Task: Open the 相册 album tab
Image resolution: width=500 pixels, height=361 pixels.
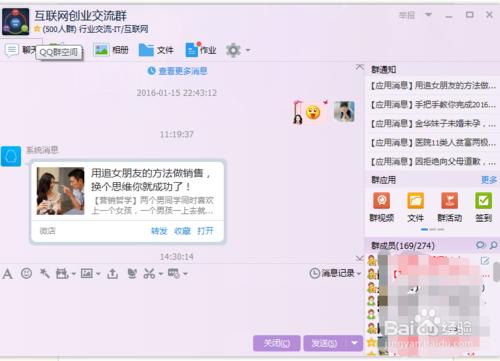Action: tap(111, 50)
